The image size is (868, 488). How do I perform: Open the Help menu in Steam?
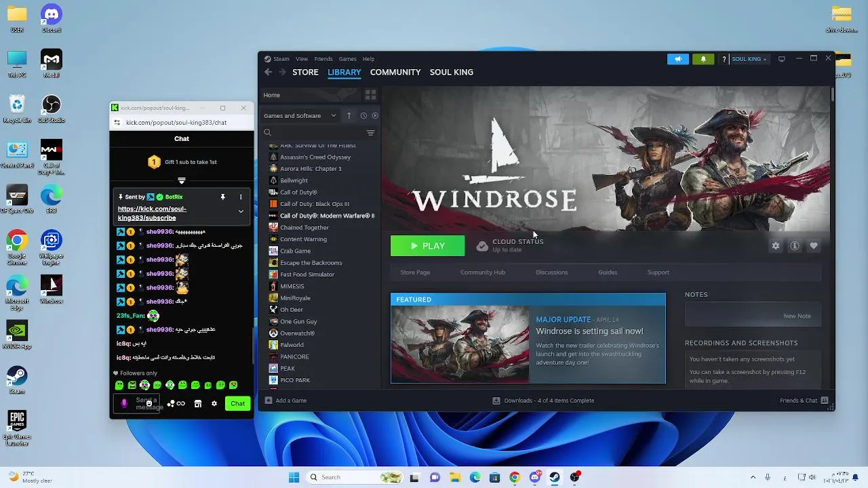click(x=368, y=59)
